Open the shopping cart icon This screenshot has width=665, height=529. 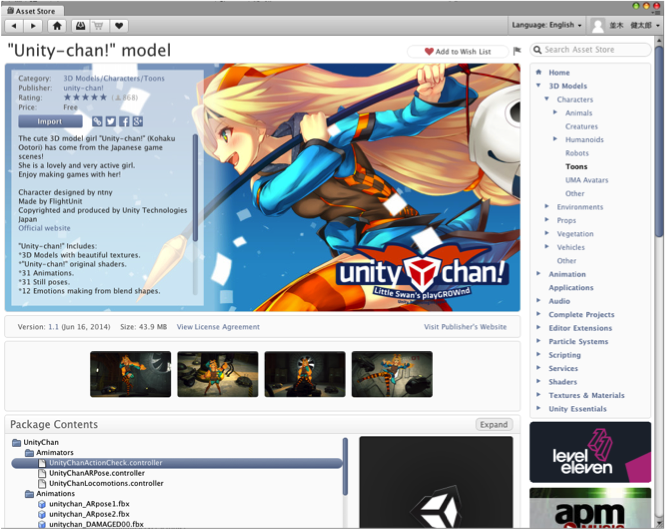99,26
